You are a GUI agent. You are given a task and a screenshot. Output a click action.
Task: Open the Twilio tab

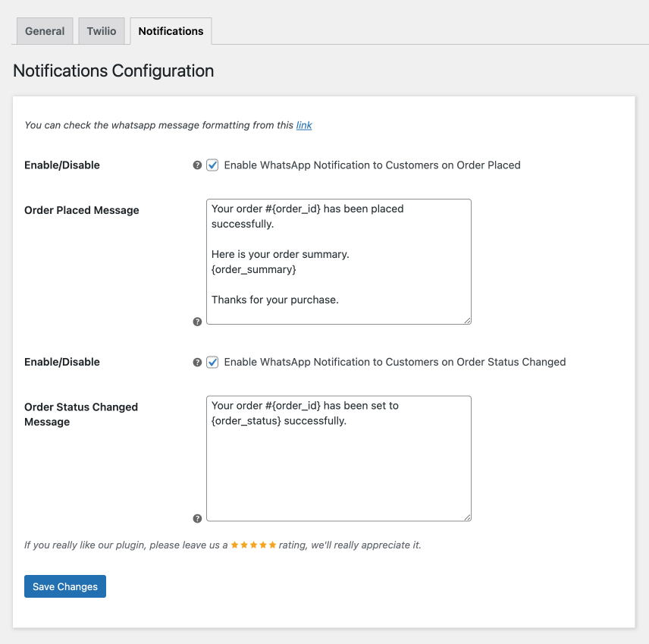point(102,31)
